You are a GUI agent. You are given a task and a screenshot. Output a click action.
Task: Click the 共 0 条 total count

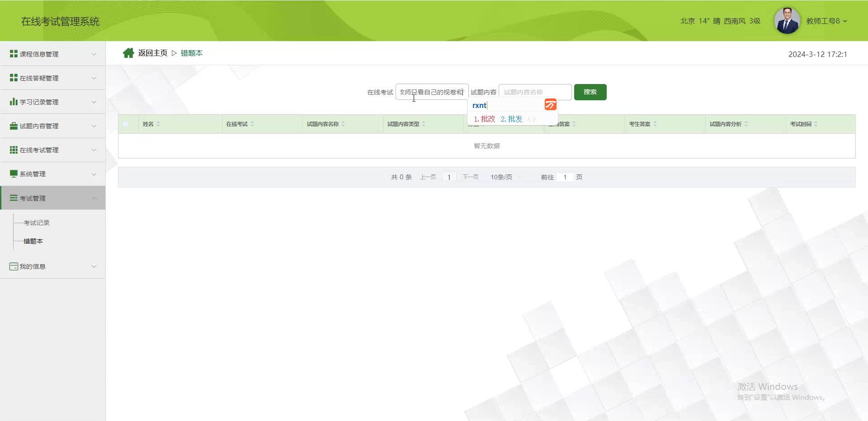(x=401, y=177)
